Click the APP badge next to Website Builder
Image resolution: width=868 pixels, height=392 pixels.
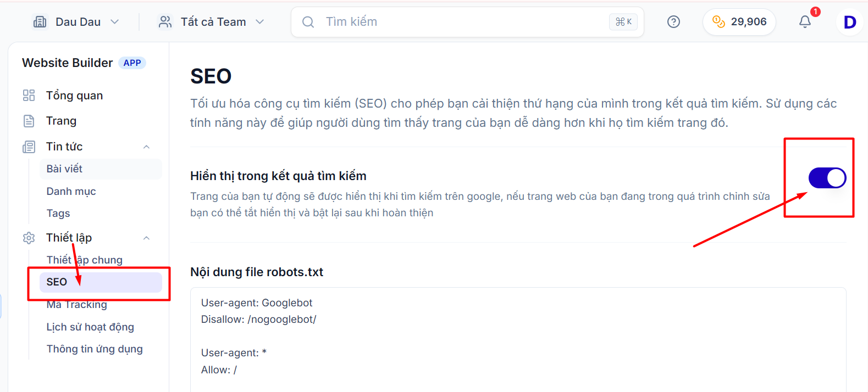click(x=132, y=63)
